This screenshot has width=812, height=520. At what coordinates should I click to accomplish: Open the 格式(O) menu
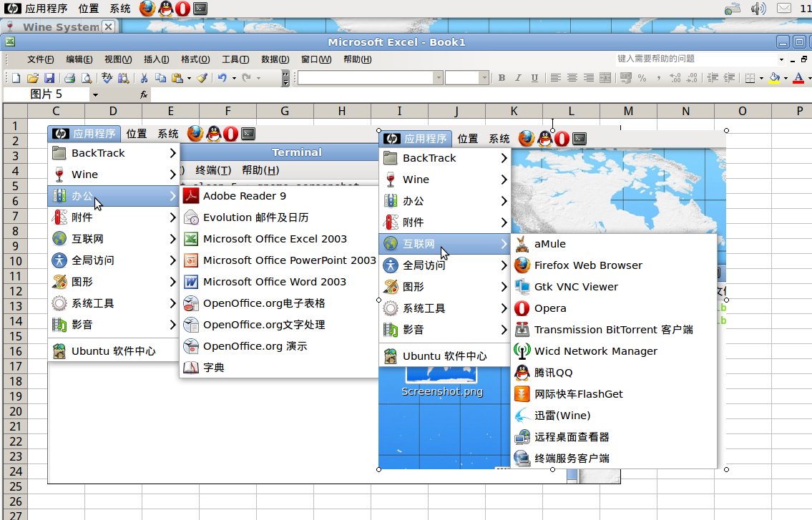coord(195,59)
